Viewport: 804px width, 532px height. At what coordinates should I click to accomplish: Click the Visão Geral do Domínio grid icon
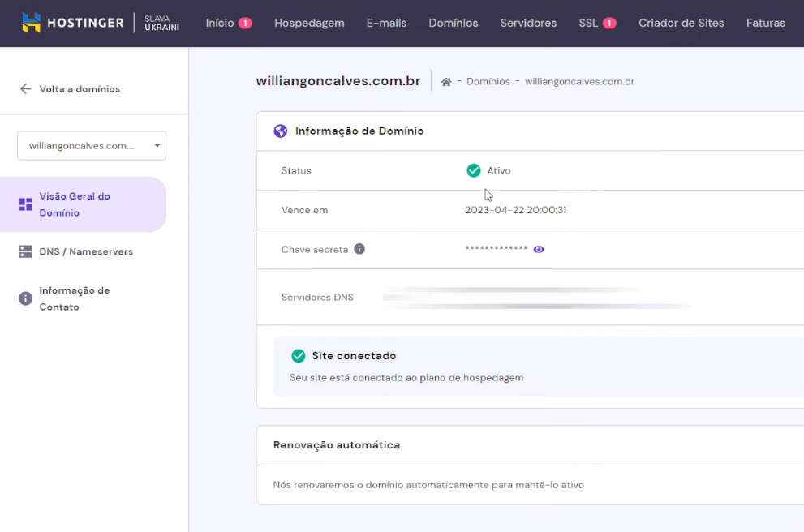point(25,204)
